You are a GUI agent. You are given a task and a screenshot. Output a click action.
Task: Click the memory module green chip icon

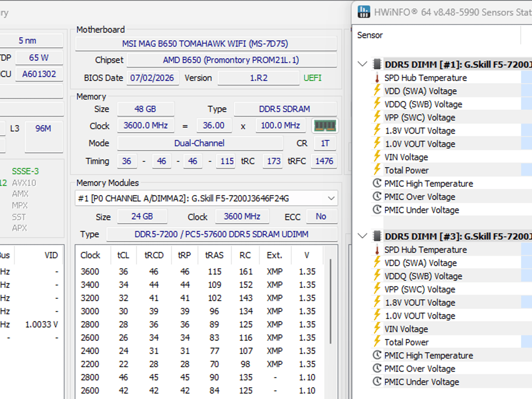[325, 126]
